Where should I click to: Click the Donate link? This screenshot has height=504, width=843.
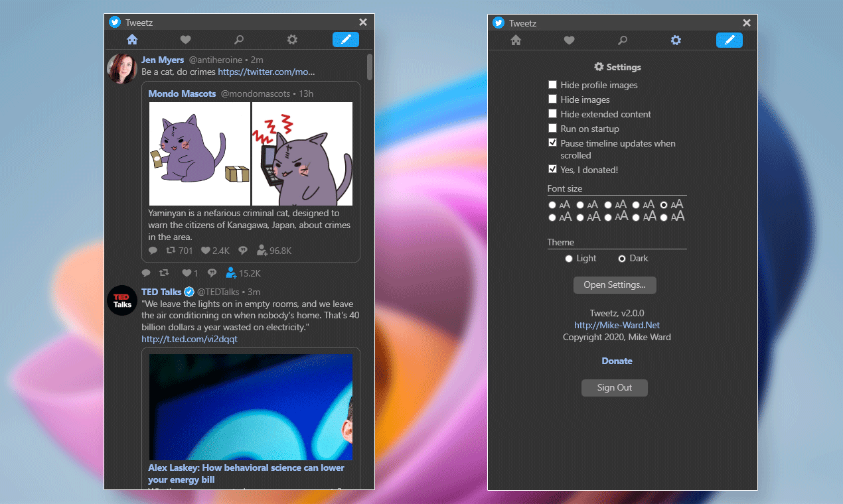coord(617,361)
